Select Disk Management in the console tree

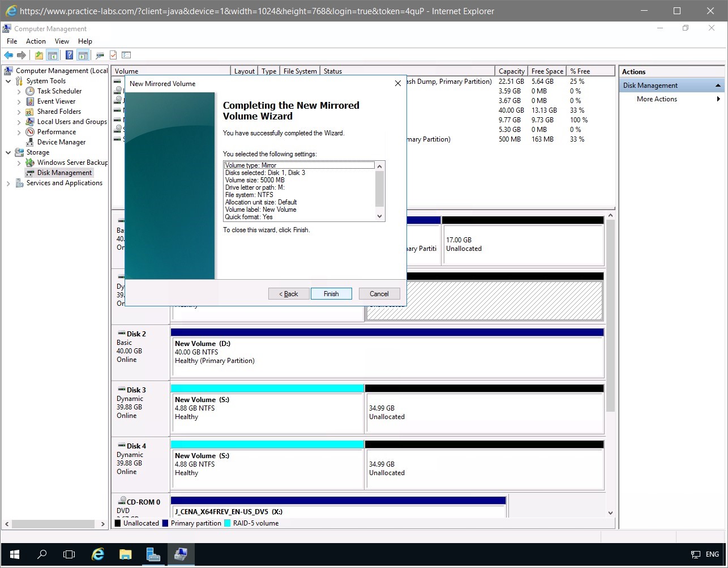64,173
